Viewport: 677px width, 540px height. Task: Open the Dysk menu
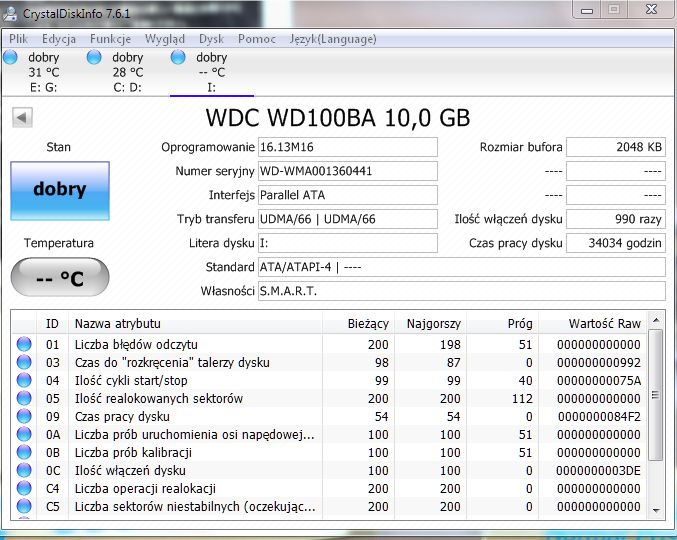tap(211, 39)
